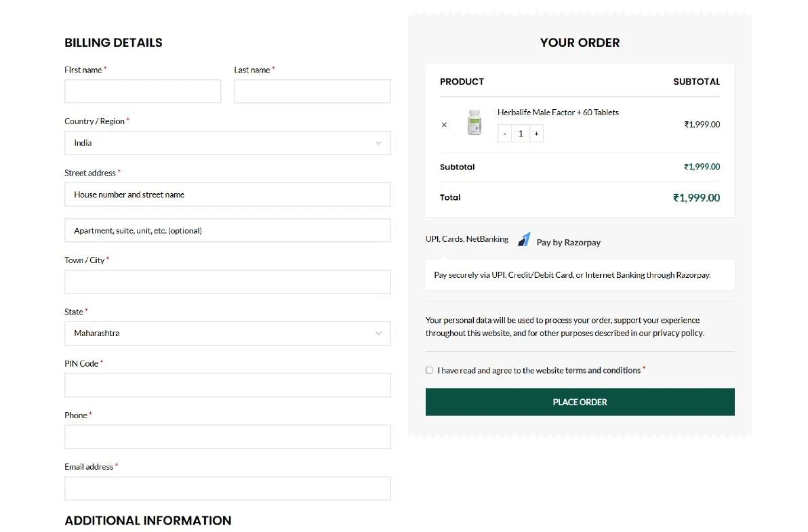Agree to website terms and conditions checkbox
This screenshot has height=532, width=808.
(429, 370)
